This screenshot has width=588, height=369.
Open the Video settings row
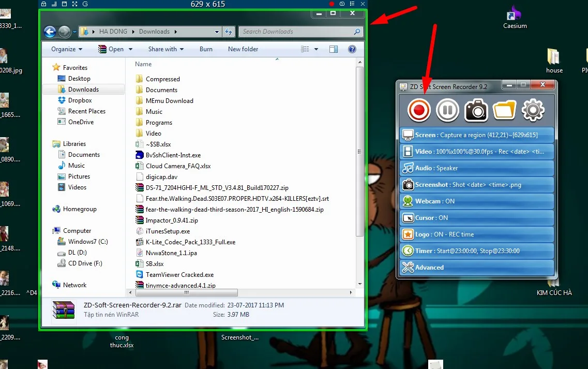pos(477,152)
